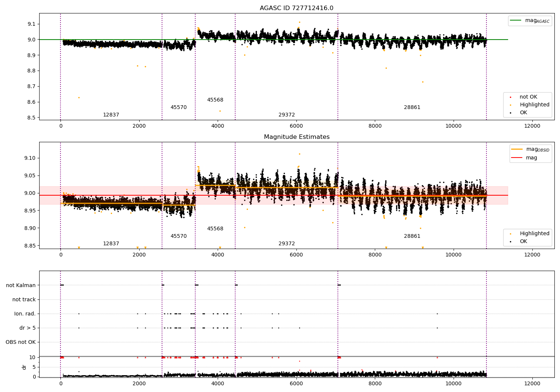Click y-axis tick 9.1 in top plot
The height and width of the screenshot is (392, 560).
click(32, 24)
